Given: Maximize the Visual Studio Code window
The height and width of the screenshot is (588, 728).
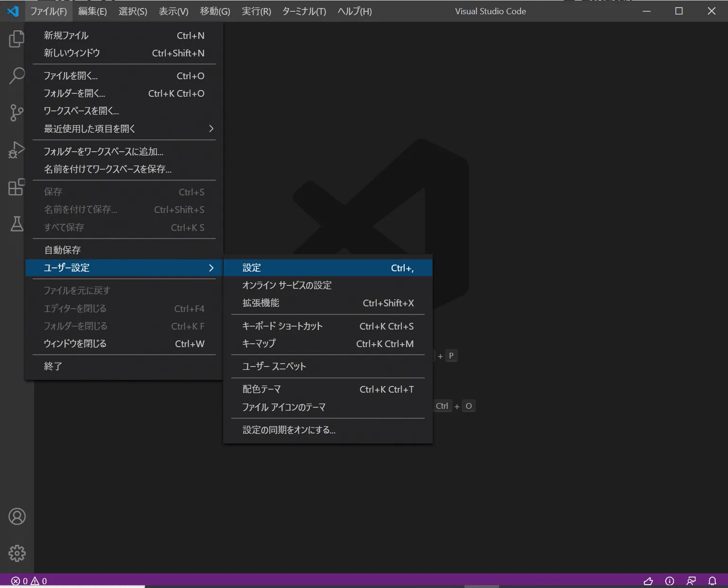Looking at the screenshot, I should pos(679,11).
